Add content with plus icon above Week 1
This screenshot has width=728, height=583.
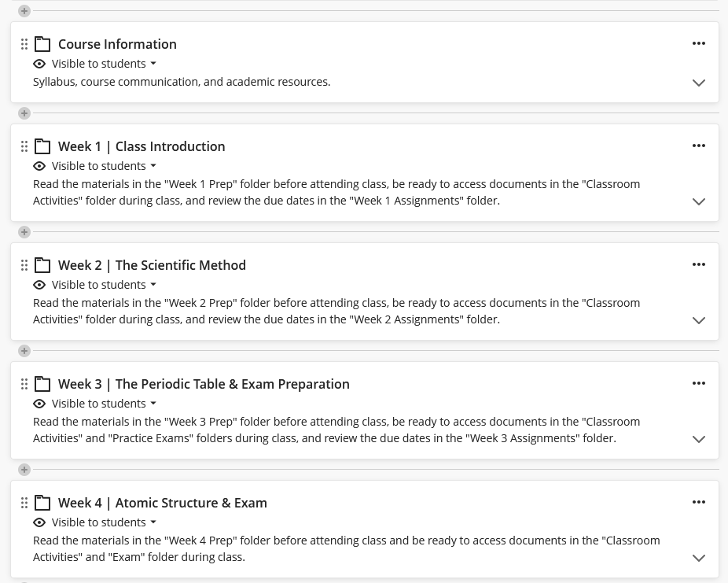(24, 113)
